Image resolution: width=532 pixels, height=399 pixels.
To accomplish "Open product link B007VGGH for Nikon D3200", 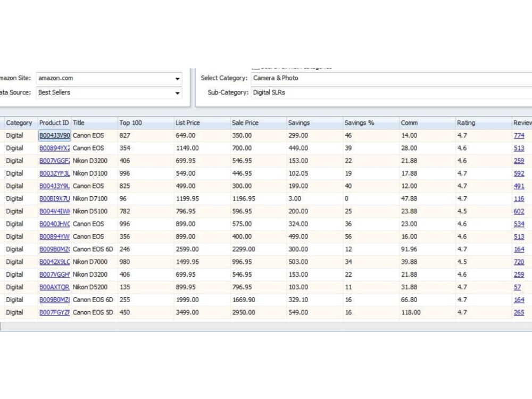I will 55,275.
